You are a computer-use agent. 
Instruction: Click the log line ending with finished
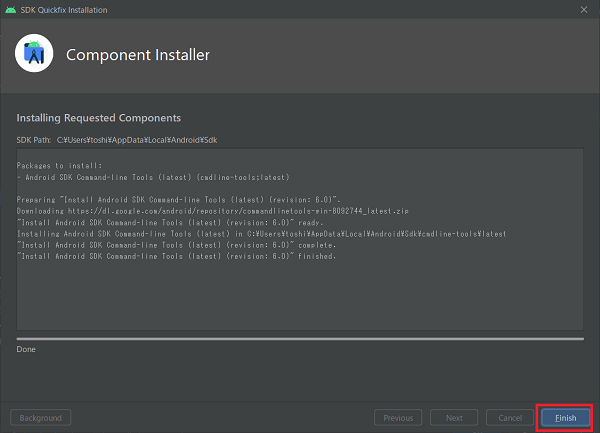[x=176, y=256]
